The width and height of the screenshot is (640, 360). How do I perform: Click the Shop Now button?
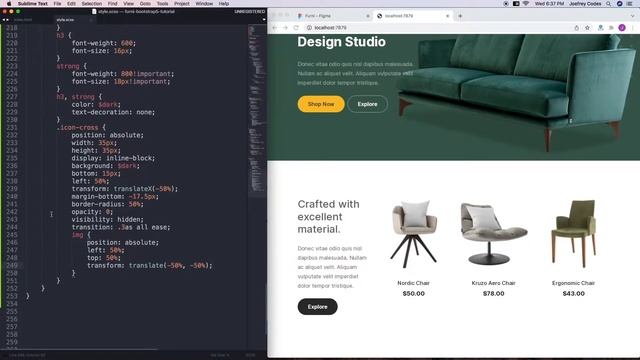tap(321, 104)
